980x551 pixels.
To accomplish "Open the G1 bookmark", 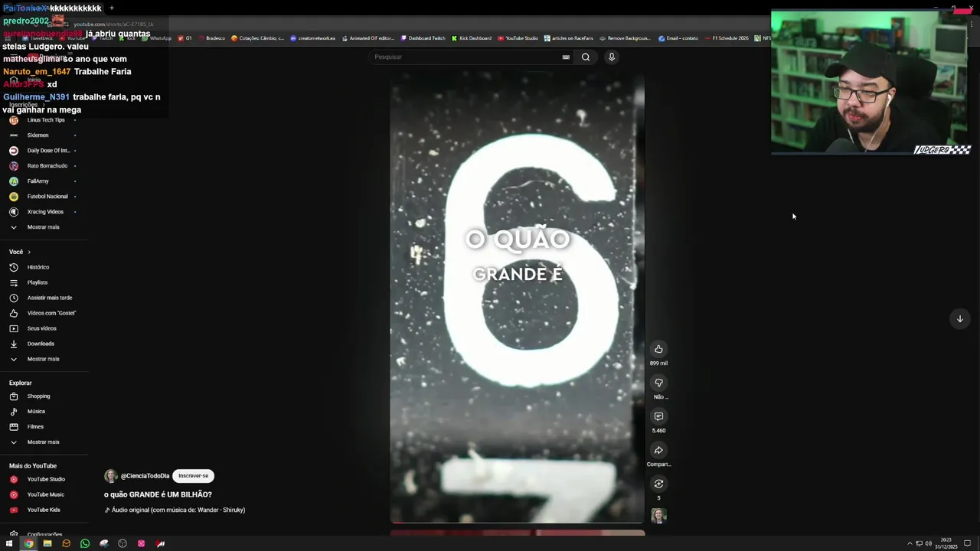I will point(185,38).
